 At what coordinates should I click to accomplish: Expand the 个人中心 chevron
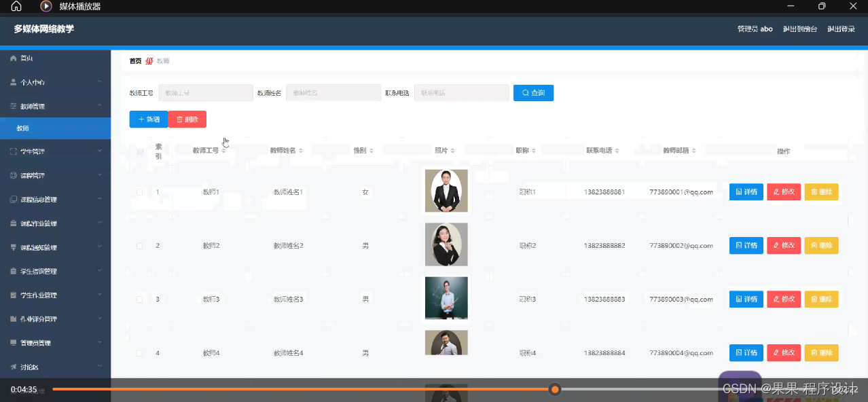(100, 82)
